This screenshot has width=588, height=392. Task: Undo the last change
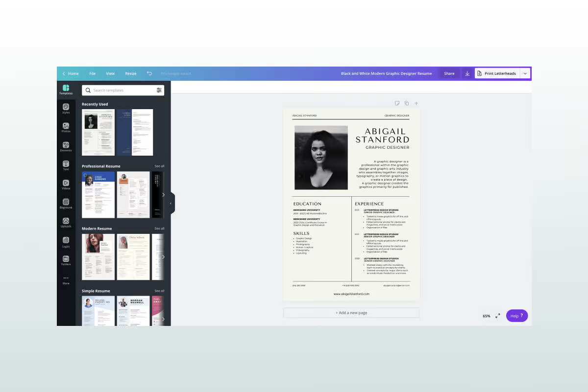[149, 73]
